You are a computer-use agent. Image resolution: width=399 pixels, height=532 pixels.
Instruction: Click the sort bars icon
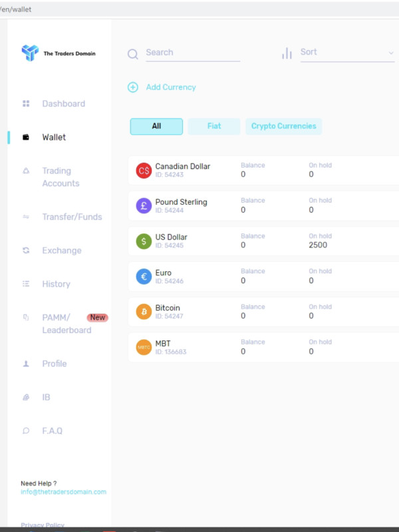click(x=287, y=53)
